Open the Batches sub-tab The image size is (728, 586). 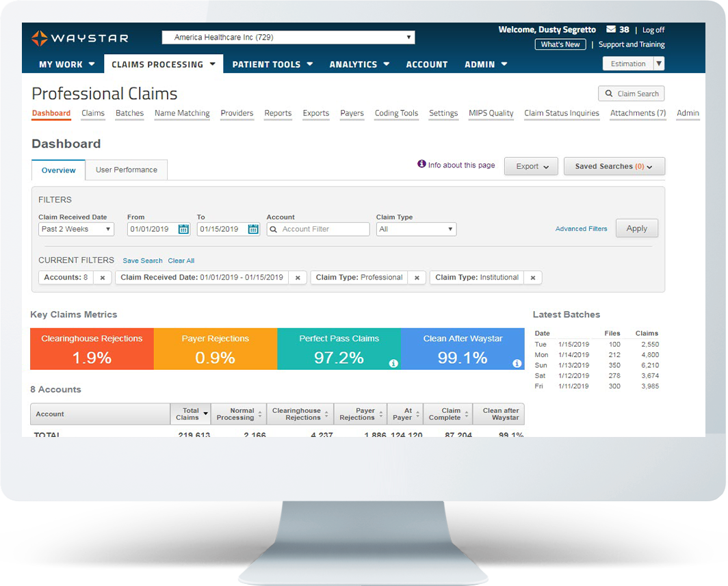click(129, 114)
